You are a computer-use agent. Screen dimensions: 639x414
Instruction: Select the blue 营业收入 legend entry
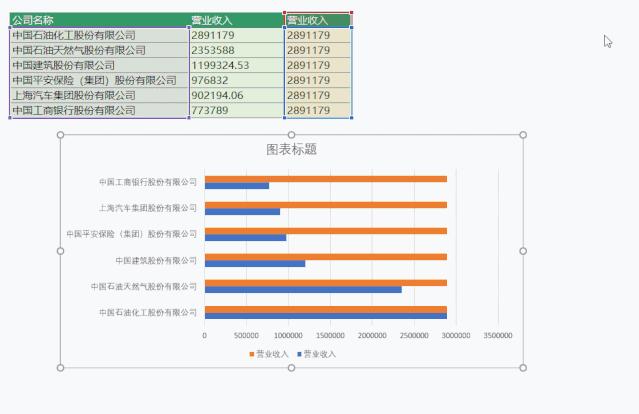coord(317,354)
